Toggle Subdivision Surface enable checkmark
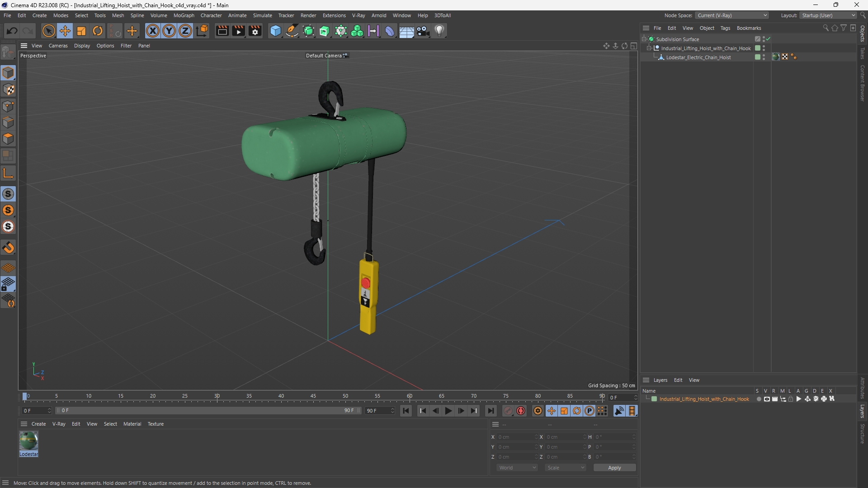 pos(769,39)
